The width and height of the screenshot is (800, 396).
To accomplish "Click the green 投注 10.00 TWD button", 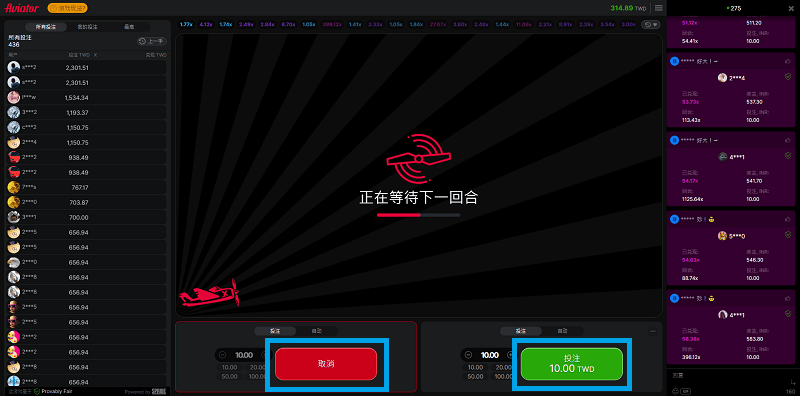I will (x=572, y=364).
